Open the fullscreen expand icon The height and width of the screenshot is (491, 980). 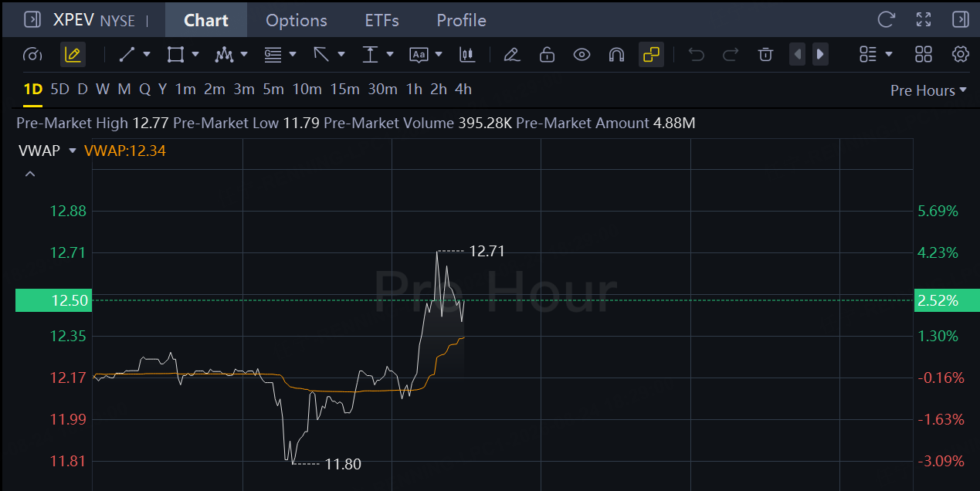pos(923,19)
